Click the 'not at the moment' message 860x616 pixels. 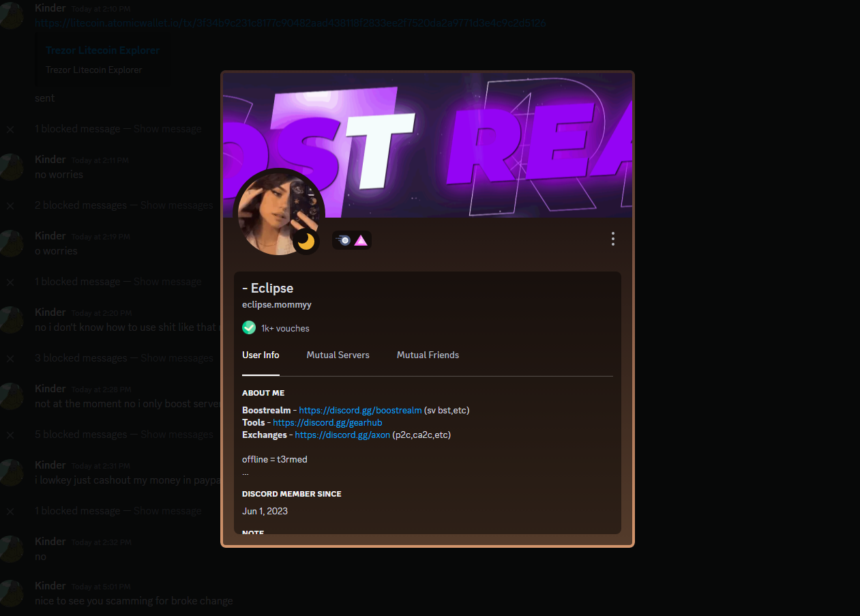pos(129,404)
